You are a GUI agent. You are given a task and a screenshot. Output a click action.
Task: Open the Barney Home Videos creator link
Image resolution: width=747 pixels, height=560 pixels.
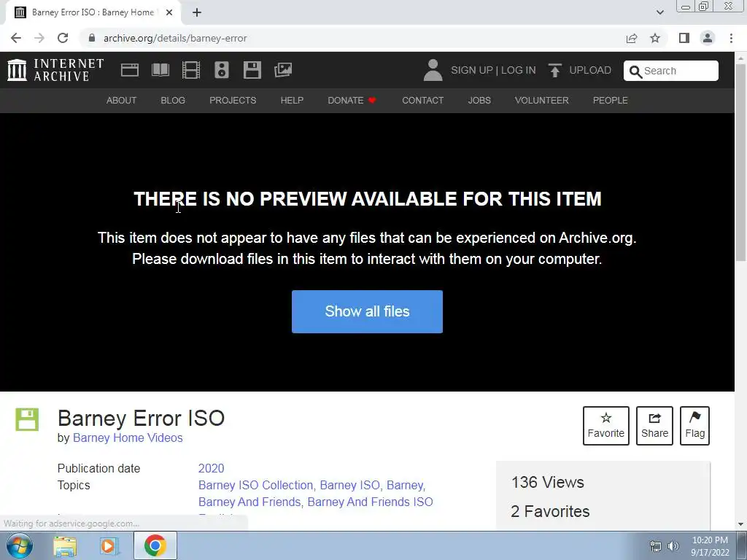click(128, 437)
